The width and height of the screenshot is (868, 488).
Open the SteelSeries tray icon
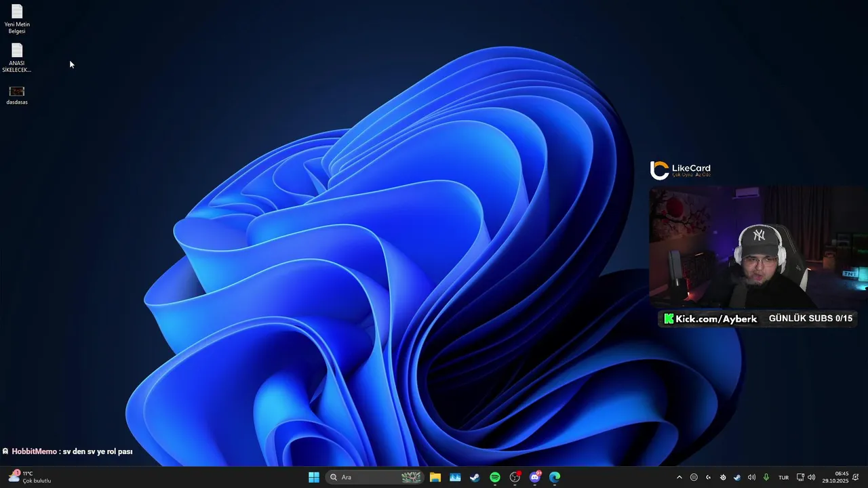pyautogui.click(x=723, y=478)
